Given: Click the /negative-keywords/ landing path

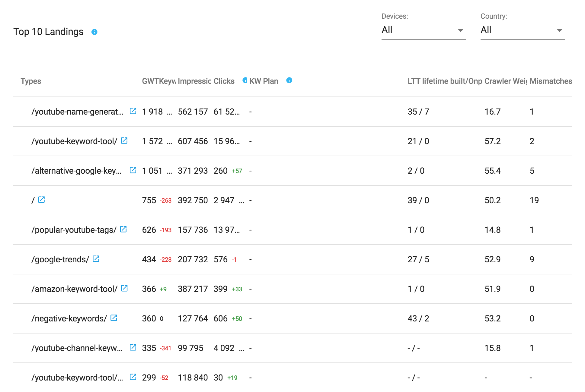Looking at the screenshot, I should [x=69, y=318].
